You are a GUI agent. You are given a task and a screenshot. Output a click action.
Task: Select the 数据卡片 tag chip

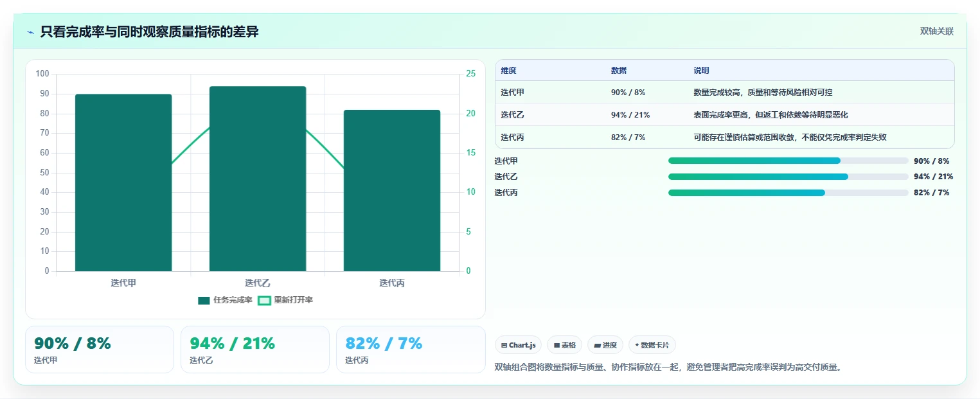coord(652,345)
